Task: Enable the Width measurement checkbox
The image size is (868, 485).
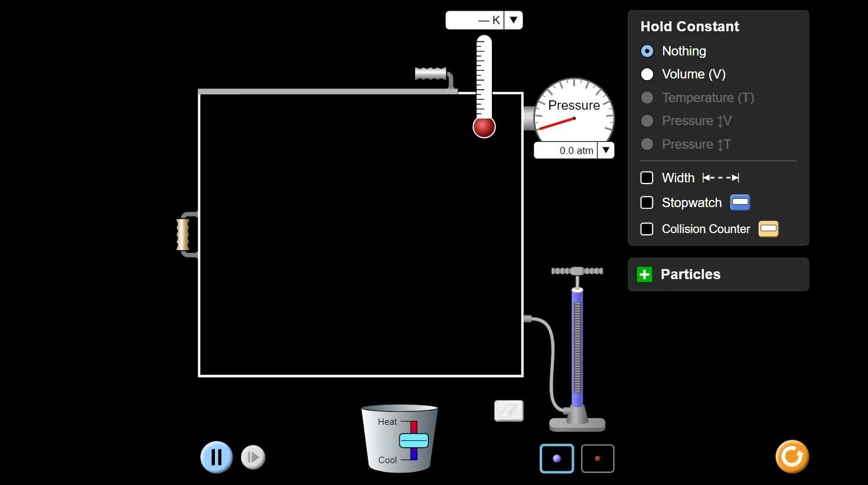Action: pyautogui.click(x=647, y=178)
